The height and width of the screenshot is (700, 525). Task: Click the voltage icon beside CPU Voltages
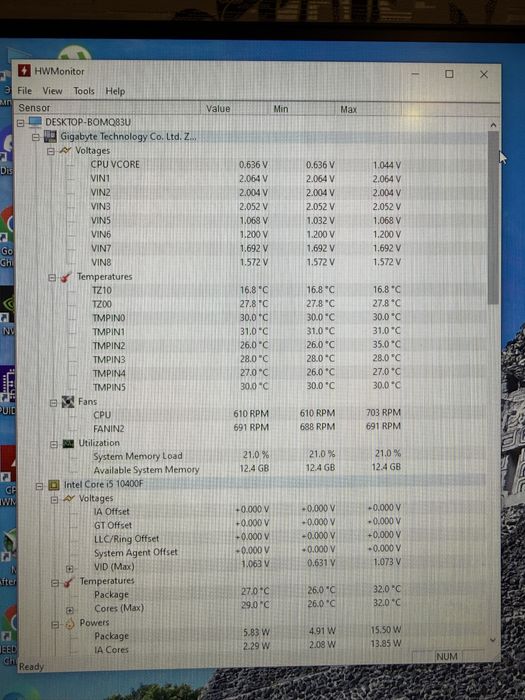coord(69,498)
